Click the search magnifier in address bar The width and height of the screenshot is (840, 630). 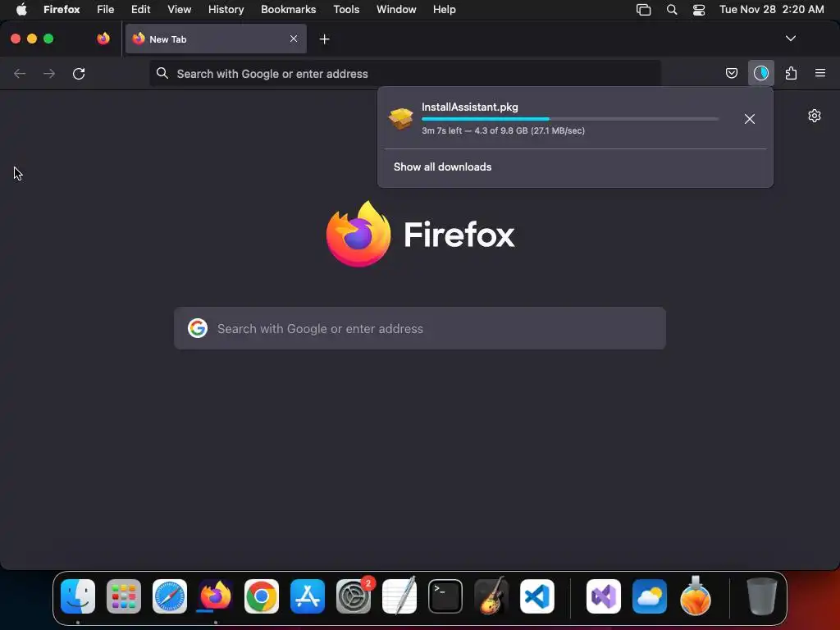(162, 73)
